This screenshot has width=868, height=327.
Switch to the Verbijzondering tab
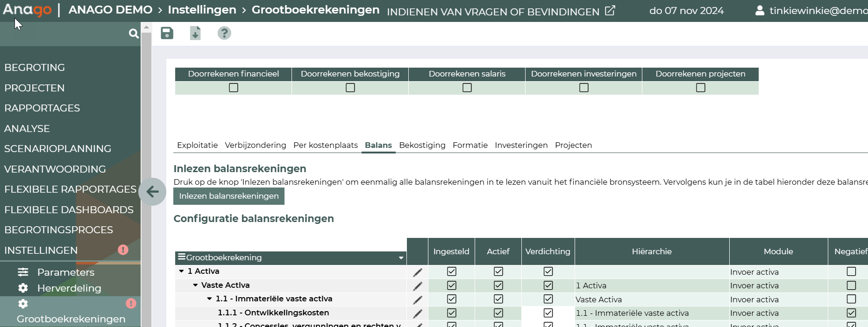click(256, 145)
